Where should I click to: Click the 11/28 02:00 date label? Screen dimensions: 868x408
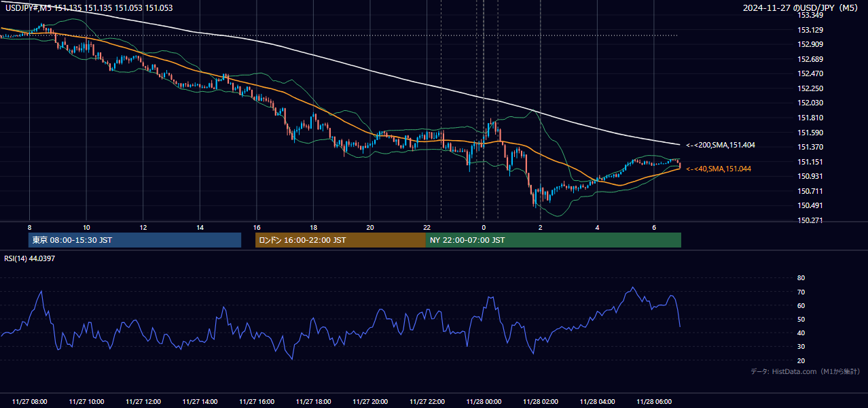point(540,402)
